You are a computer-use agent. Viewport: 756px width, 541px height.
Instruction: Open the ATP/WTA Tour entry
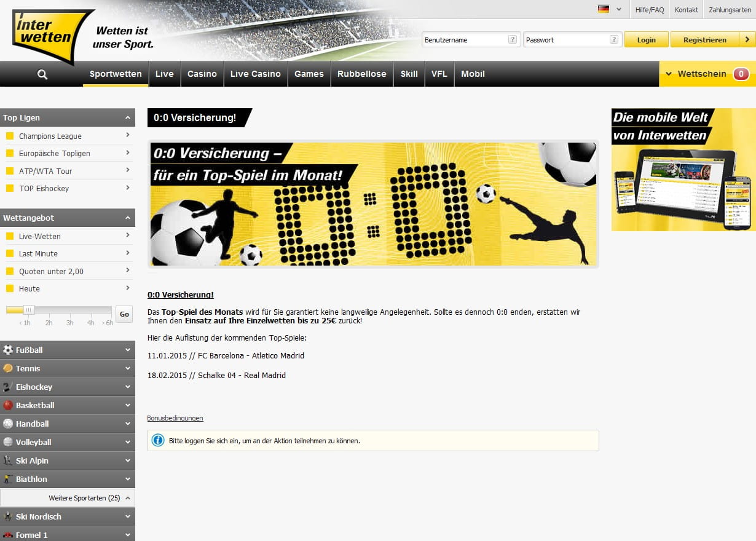(68, 171)
